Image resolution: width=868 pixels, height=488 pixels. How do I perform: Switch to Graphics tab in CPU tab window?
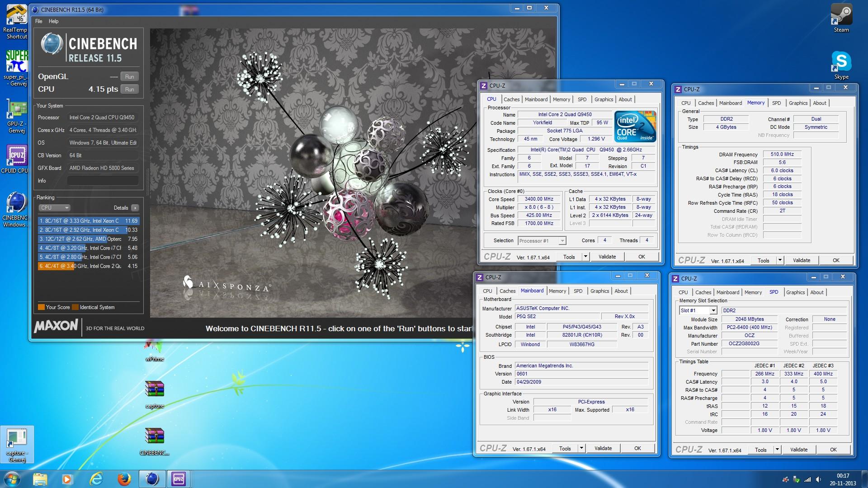pyautogui.click(x=604, y=99)
